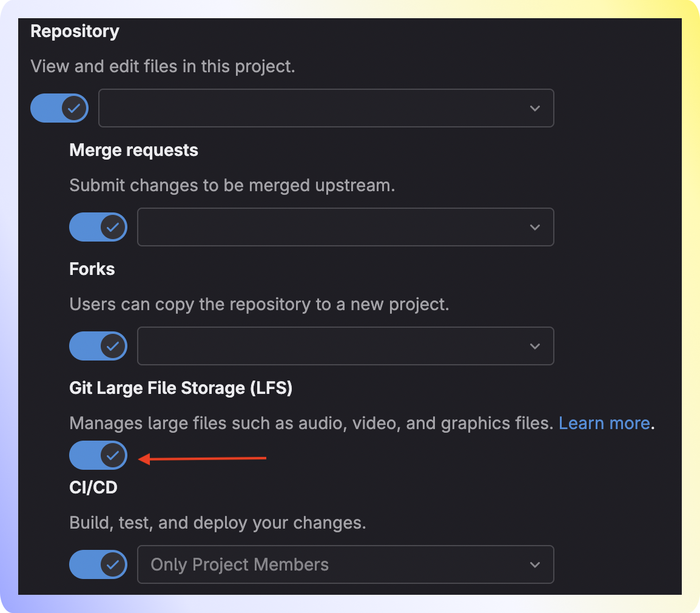
Task: Click 'Build, test, and deploy your changes.' text
Action: point(218,523)
